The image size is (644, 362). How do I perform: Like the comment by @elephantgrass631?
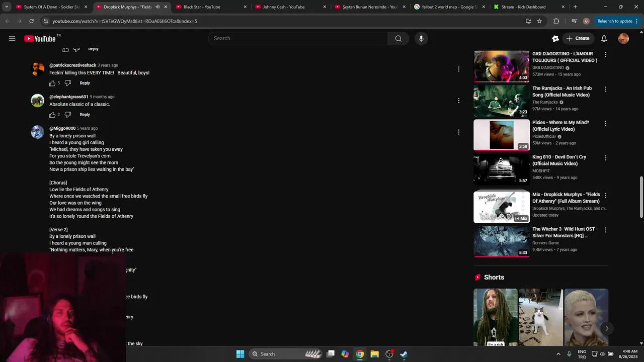52,115
